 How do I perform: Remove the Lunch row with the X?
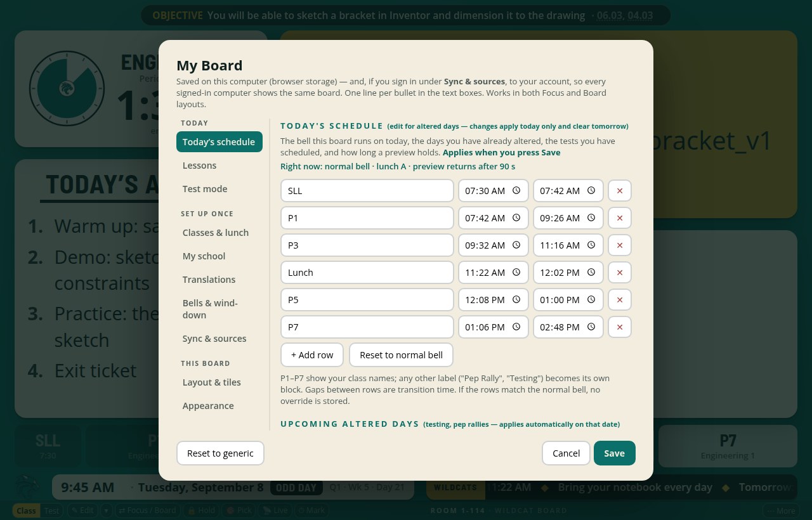620,272
